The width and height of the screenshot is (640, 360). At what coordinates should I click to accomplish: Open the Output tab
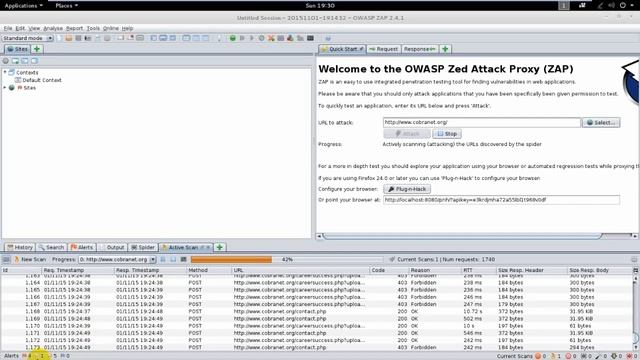(112, 247)
